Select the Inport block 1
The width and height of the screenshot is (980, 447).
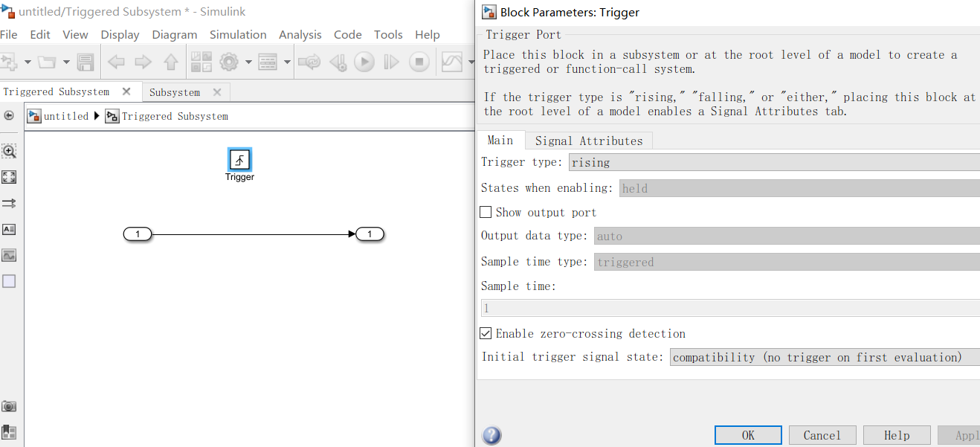click(x=137, y=234)
